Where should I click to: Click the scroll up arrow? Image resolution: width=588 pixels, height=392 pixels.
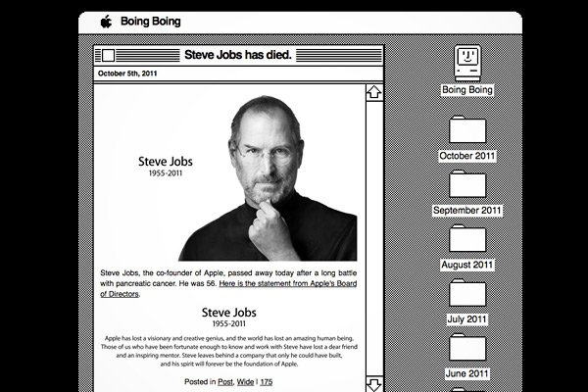[374, 92]
